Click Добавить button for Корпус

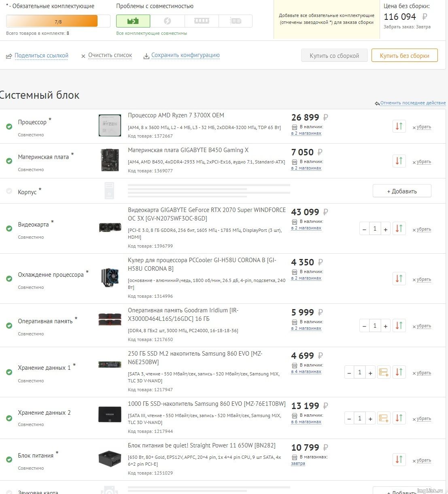pos(402,191)
